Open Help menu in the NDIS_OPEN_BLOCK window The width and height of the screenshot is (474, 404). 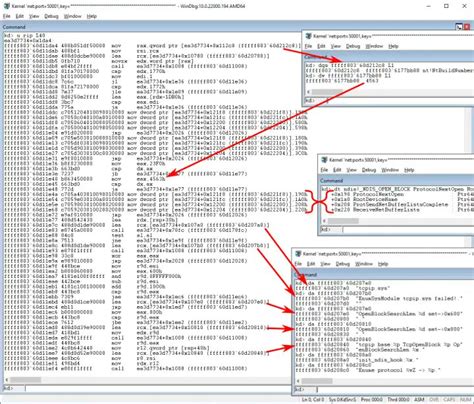[409, 170]
